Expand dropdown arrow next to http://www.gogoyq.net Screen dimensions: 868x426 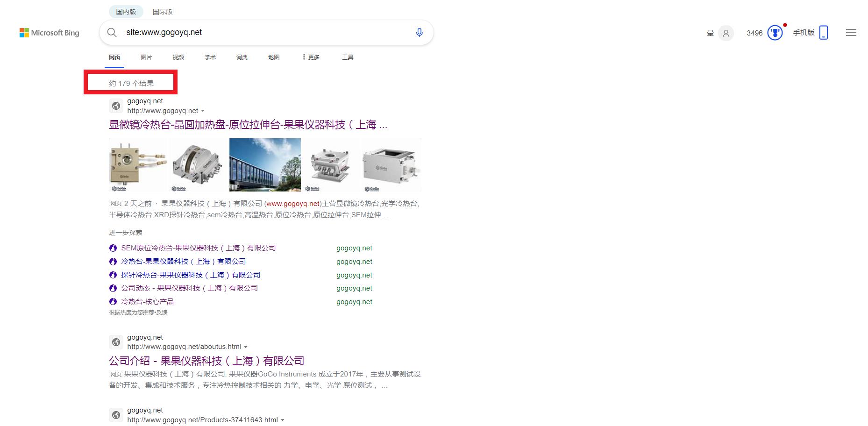coord(203,111)
